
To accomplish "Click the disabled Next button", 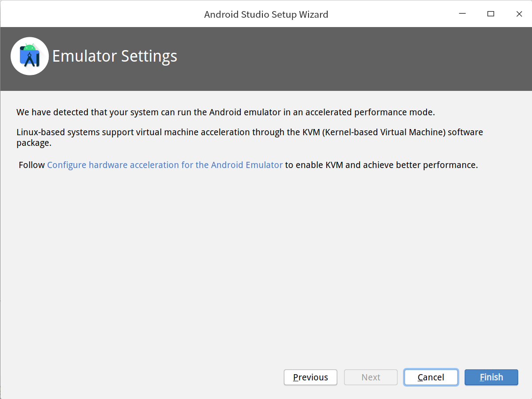I will [x=371, y=377].
